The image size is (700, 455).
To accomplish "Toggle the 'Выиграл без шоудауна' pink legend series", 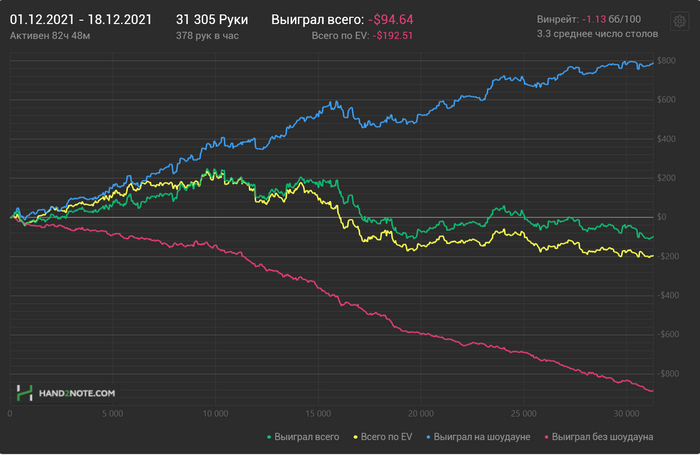I will (599, 437).
